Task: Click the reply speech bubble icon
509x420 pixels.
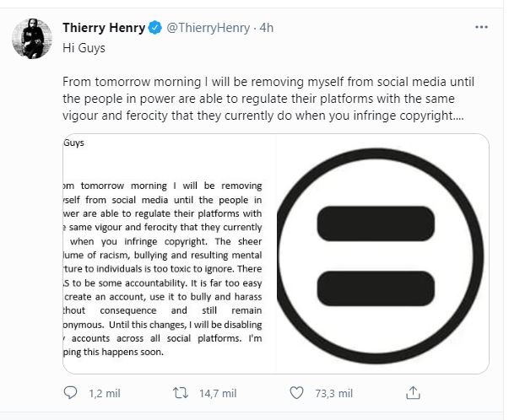Action: click(72, 393)
